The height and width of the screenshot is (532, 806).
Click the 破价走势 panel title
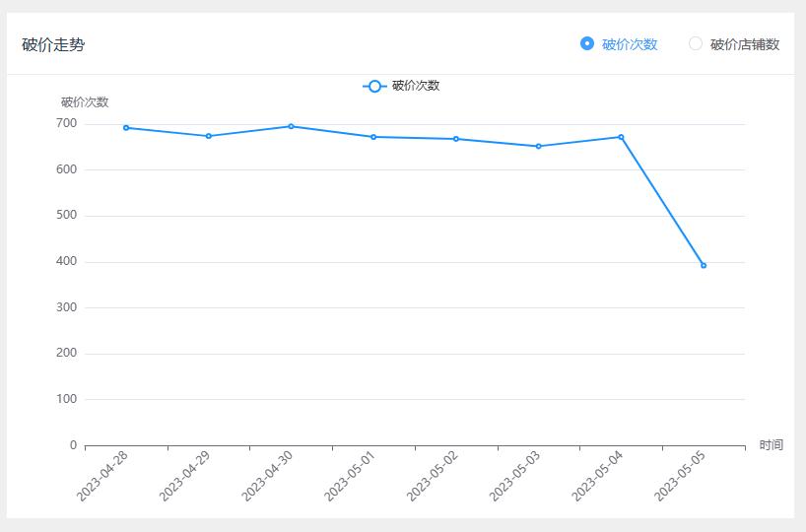click(53, 44)
